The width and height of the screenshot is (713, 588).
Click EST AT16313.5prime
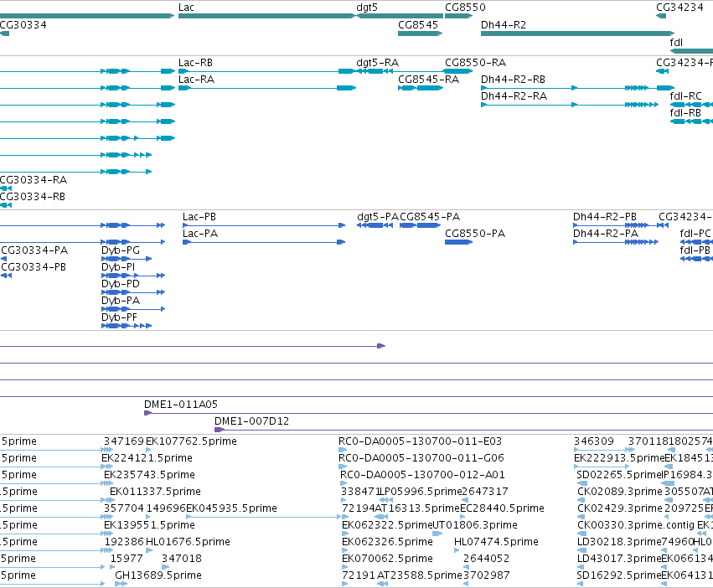coord(417,509)
